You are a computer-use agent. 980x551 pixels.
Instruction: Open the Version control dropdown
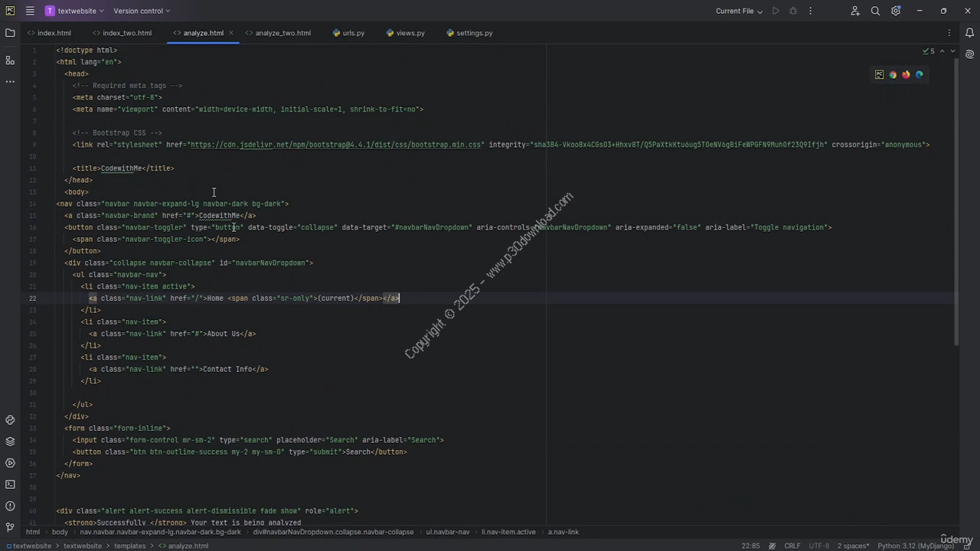(x=142, y=11)
